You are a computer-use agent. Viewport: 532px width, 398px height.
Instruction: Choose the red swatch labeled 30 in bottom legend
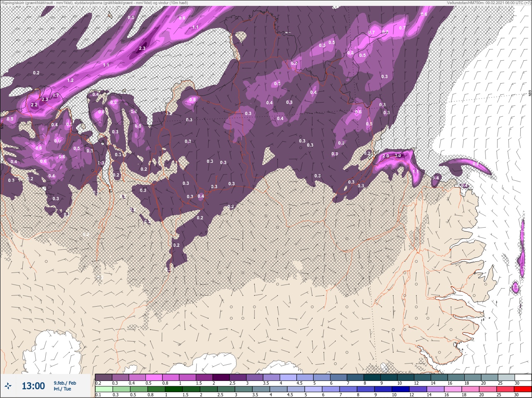coord(523,389)
